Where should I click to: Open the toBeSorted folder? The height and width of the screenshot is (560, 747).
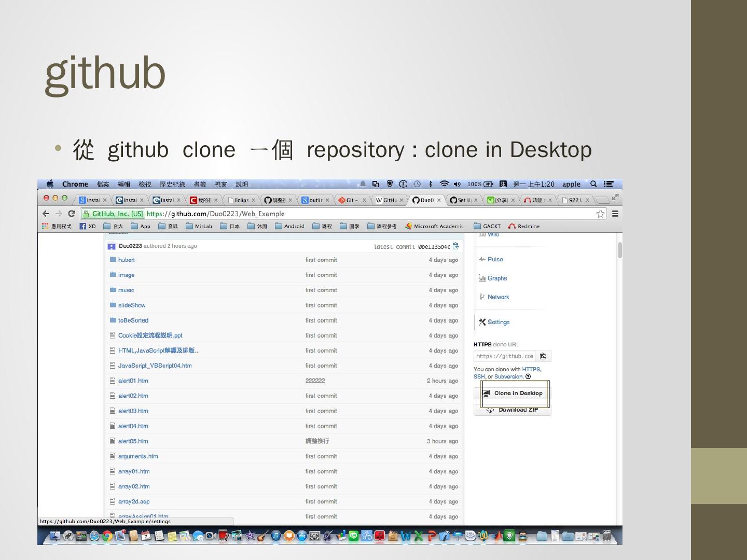[x=133, y=320]
